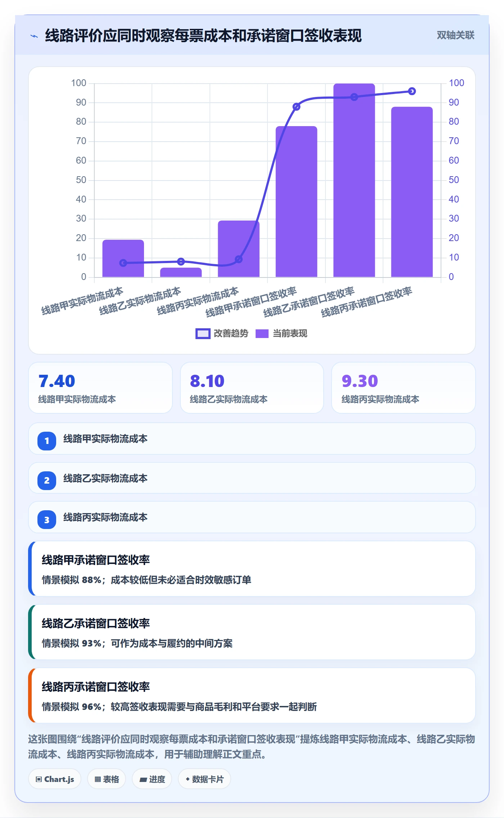Open the 7.40 线路甲实际物流成本 card
504x818 pixels.
(100, 388)
